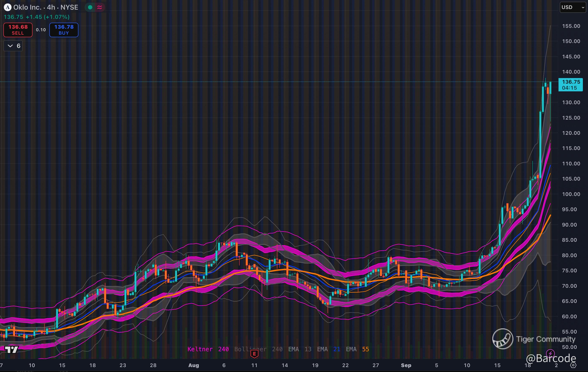Select the Bollinger 240 indicator label
588x372 pixels.
[258, 349]
